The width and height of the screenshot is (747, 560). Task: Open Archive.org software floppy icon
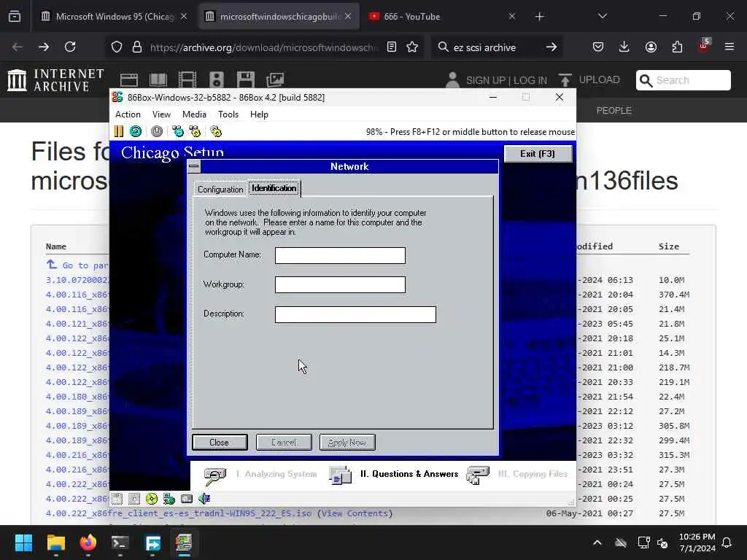[x=246, y=79]
